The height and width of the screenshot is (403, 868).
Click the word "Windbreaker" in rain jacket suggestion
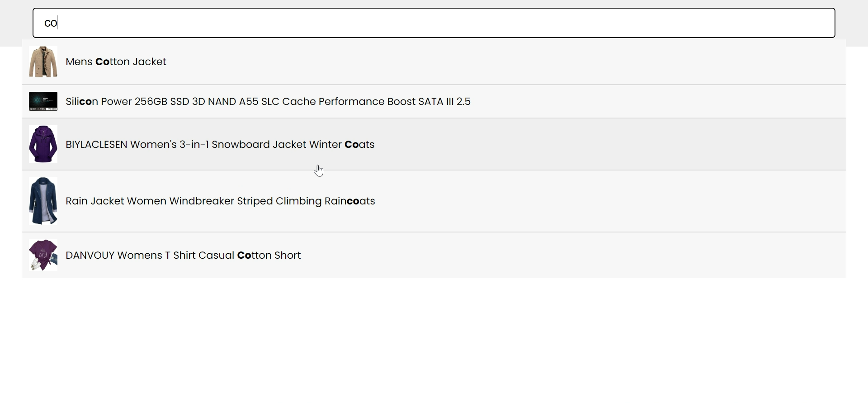point(202,201)
